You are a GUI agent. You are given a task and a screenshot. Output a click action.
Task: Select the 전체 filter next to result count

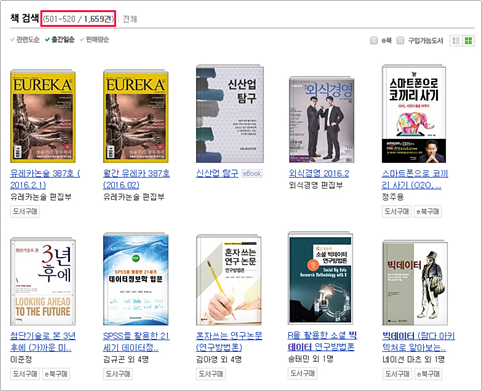[x=130, y=19]
